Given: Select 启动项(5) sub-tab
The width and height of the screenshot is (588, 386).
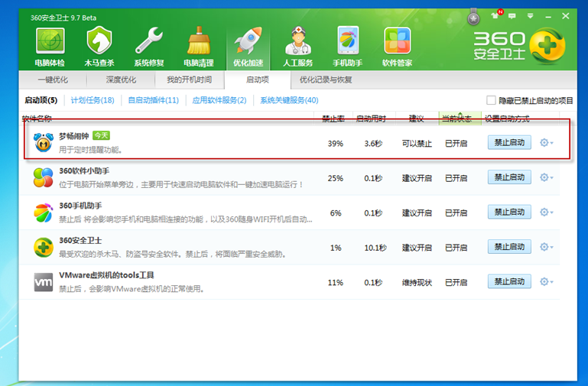Looking at the screenshot, I should point(41,100).
